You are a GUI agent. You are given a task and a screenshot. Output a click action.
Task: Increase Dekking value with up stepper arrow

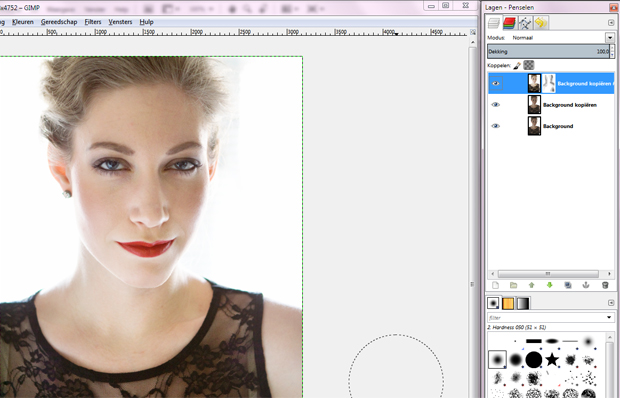612,48
